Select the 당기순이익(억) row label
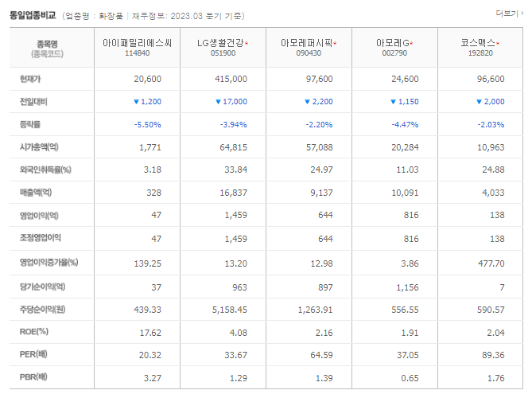 click(x=42, y=287)
